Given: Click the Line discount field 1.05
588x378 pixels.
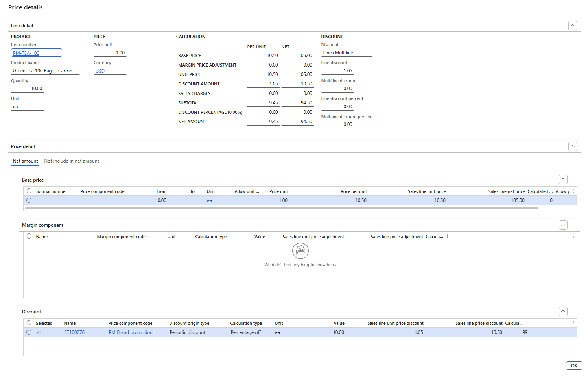Looking at the screenshot, I should click(337, 71).
